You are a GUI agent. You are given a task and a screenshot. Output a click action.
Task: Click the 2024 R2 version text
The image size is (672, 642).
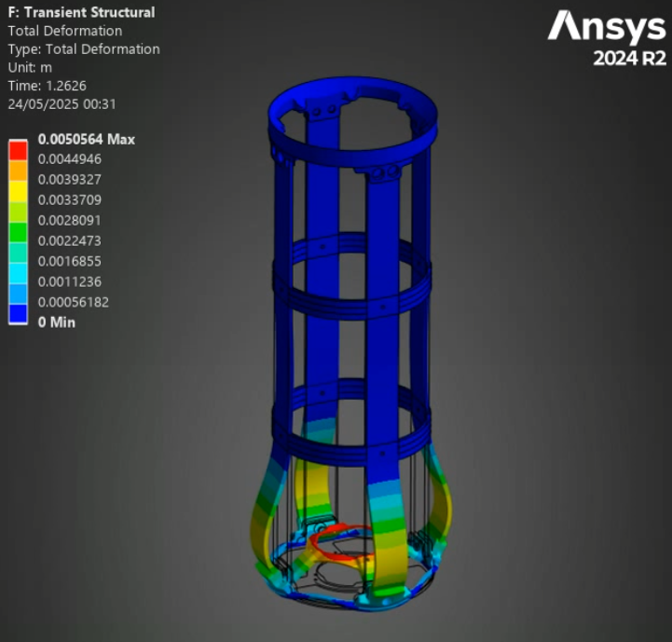(x=629, y=59)
